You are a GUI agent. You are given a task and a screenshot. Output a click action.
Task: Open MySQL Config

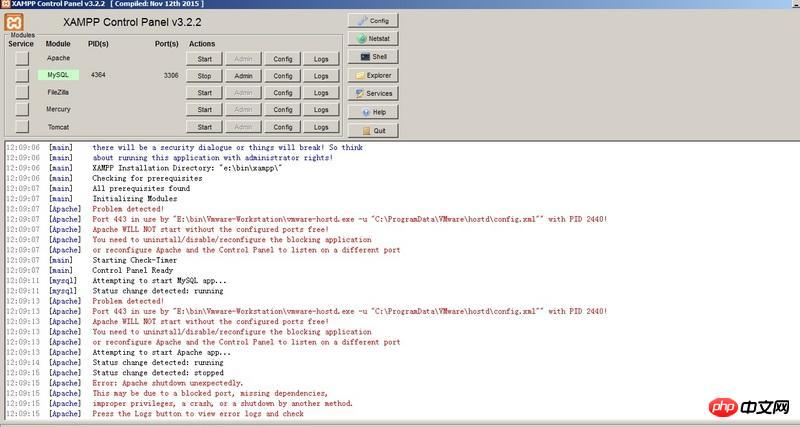click(x=283, y=76)
